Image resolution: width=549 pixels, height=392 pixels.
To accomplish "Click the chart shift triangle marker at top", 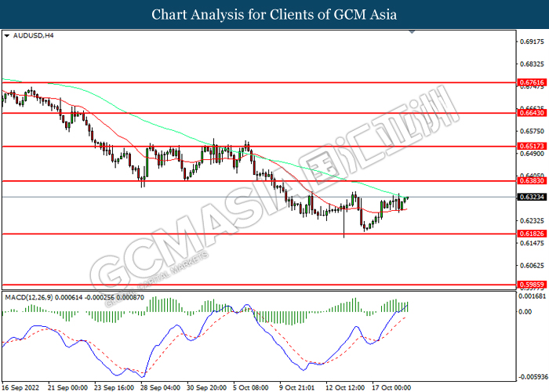I will click(412, 32).
